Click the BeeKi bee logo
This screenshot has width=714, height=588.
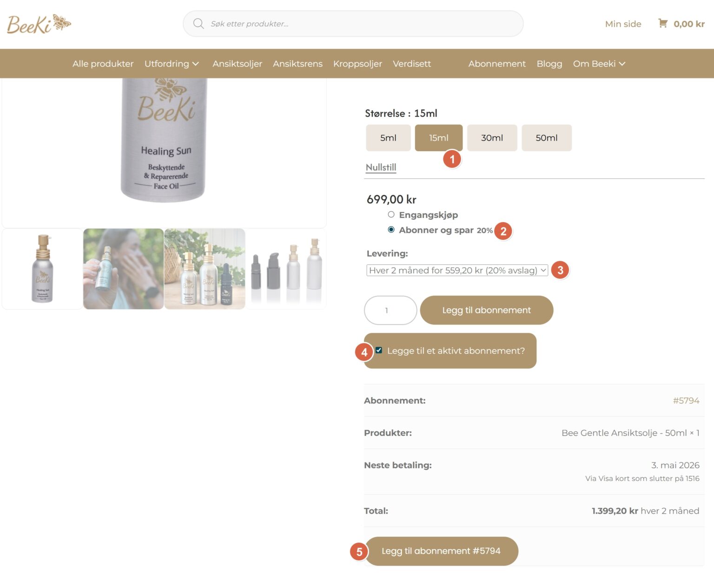click(x=39, y=24)
